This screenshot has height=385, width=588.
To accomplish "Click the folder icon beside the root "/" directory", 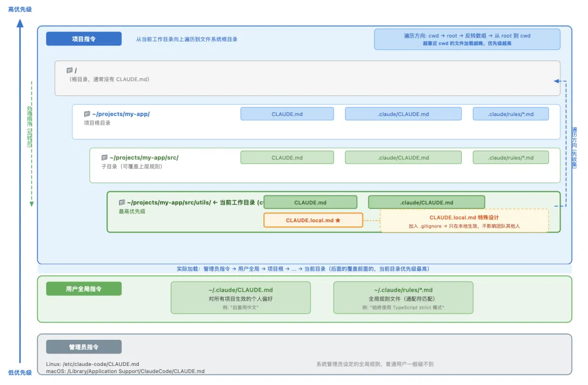I will [x=69, y=70].
